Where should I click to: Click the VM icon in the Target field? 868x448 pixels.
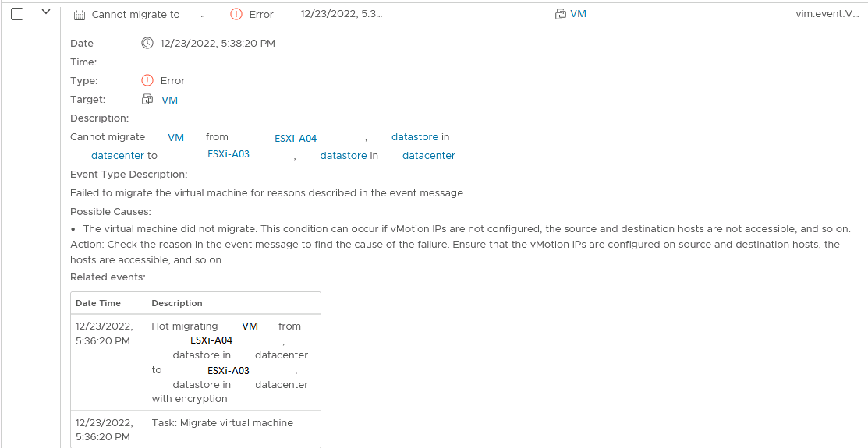coord(147,100)
